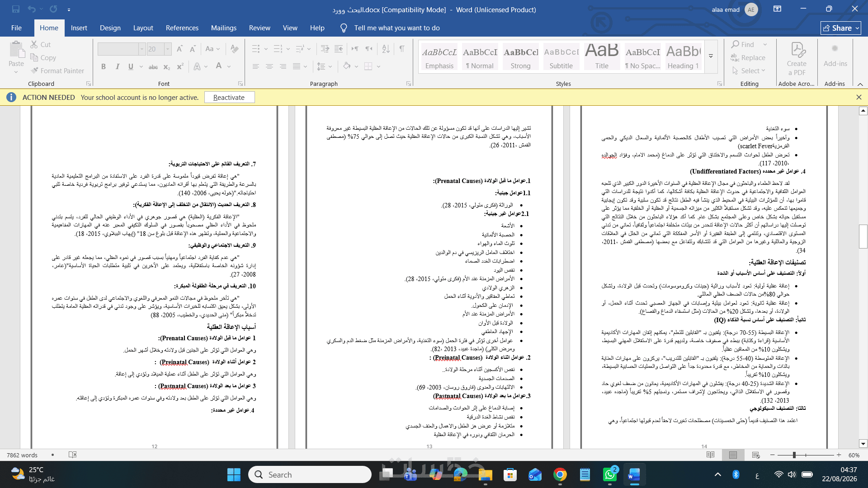Click the zoom slider handle

(x=794, y=455)
